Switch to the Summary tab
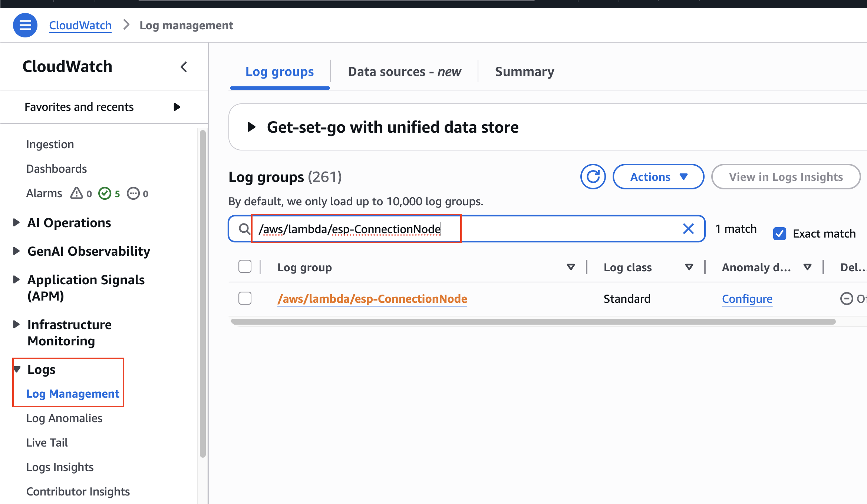 [525, 72]
